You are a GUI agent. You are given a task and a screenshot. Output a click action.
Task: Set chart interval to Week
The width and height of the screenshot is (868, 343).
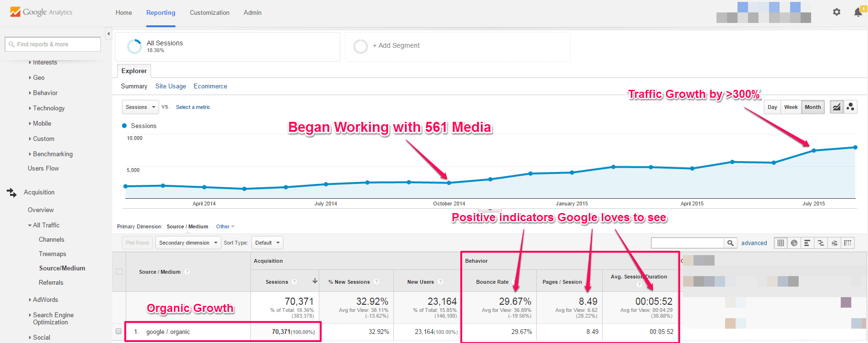point(791,107)
